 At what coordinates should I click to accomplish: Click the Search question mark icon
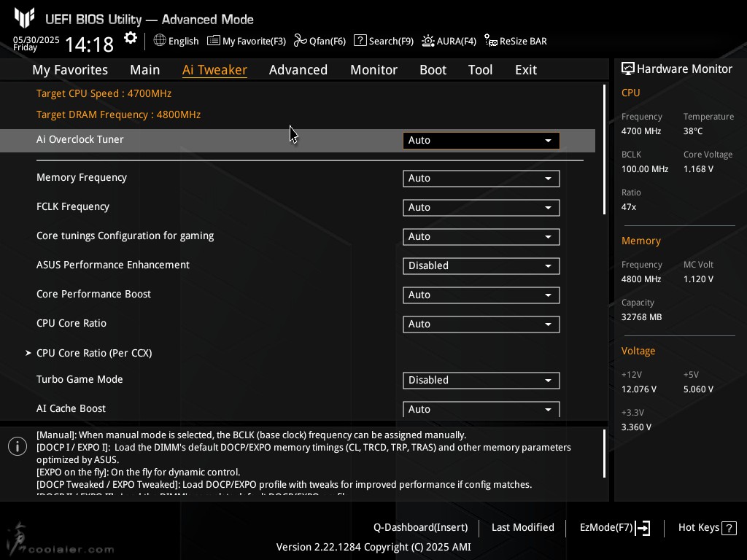[360, 41]
